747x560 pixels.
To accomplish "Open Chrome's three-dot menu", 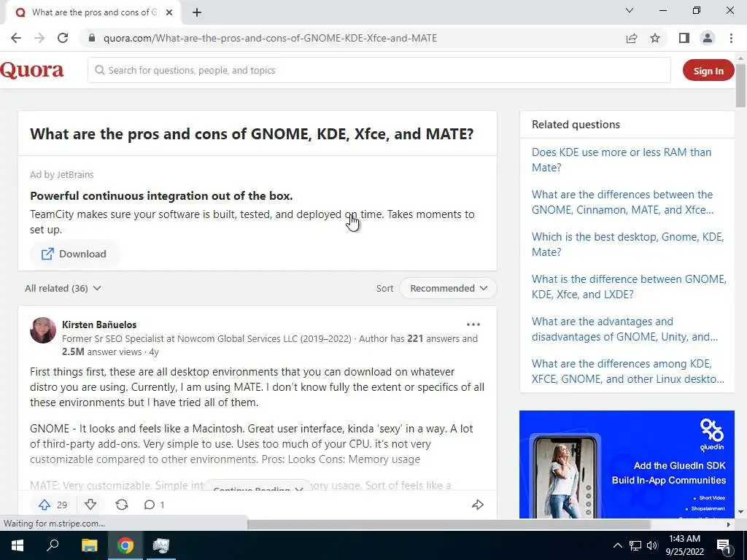I will coord(731,38).
